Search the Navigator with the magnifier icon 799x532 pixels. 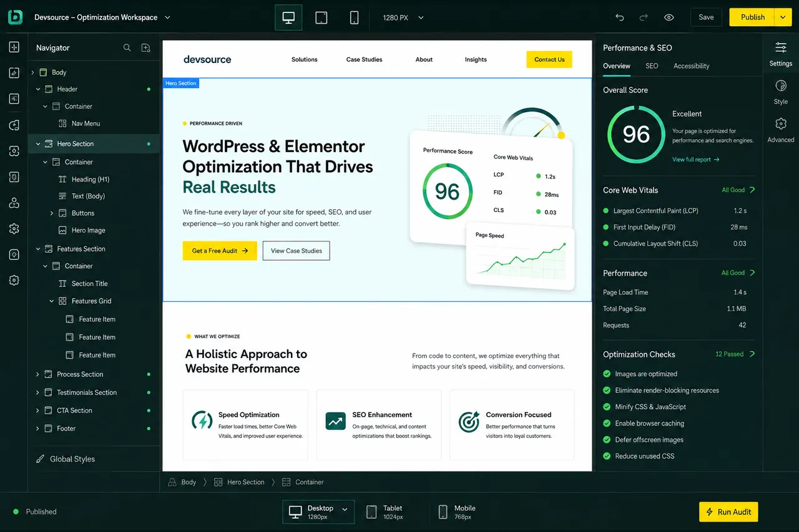click(x=127, y=47)
